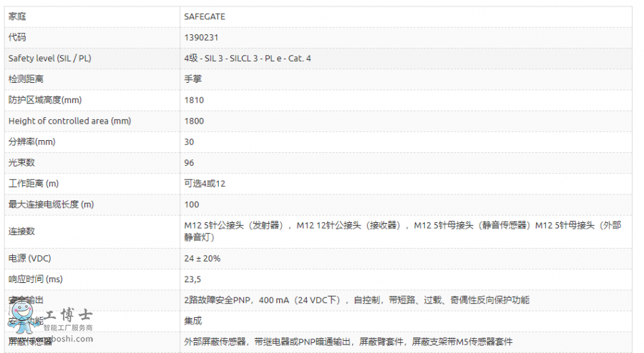644x353 pixels.
Task: Select the 2路故障安全PNP output description
Action: pos(356,300)
